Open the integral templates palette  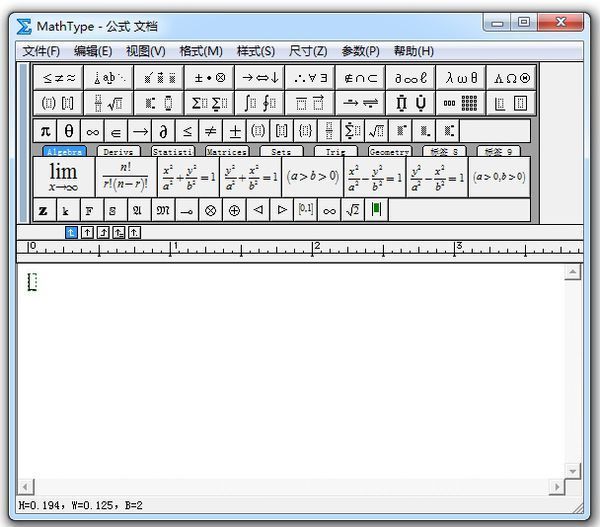tap(260, 103)
